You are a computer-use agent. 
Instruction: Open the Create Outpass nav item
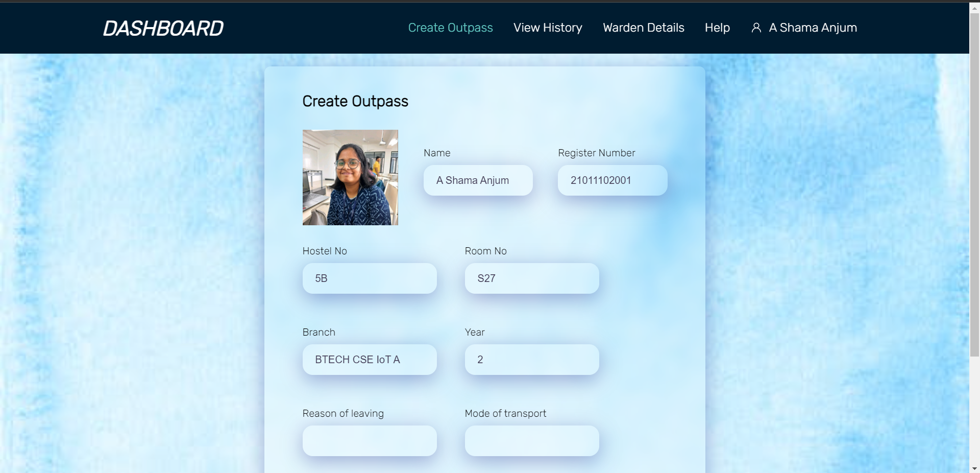pyautogui.click(x=450, y=28)
